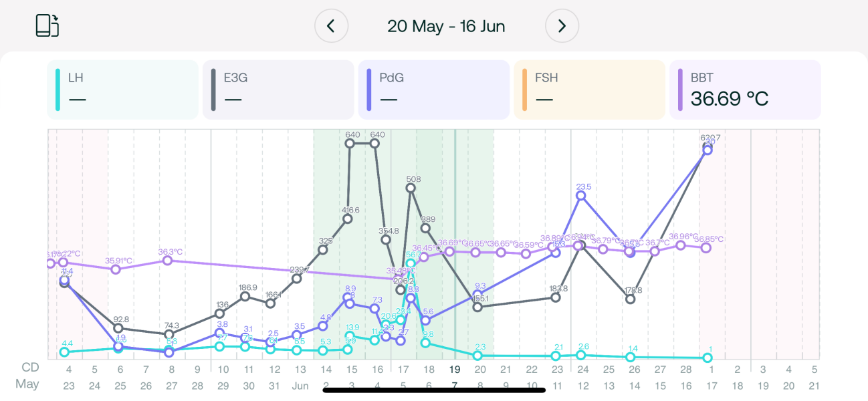Go to next cycle with right chevron

click(562, 26)
